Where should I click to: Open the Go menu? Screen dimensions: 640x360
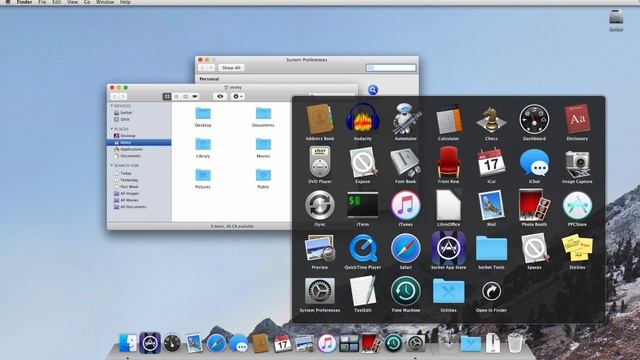87,2
